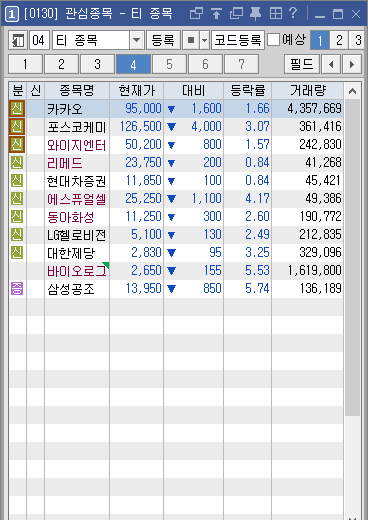
Task: Pin the window with the pushpin icon
Action: 256,14
